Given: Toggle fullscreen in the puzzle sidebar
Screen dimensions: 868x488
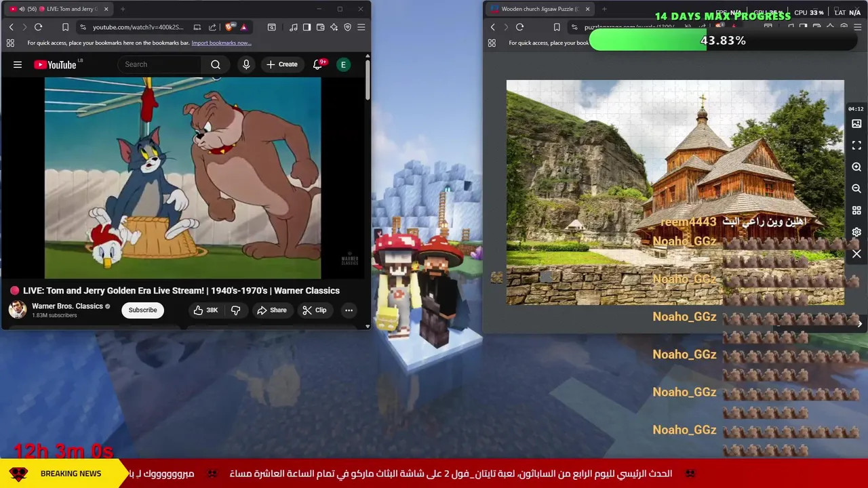Looking at the screenshot, I should (x=856, y=146).
